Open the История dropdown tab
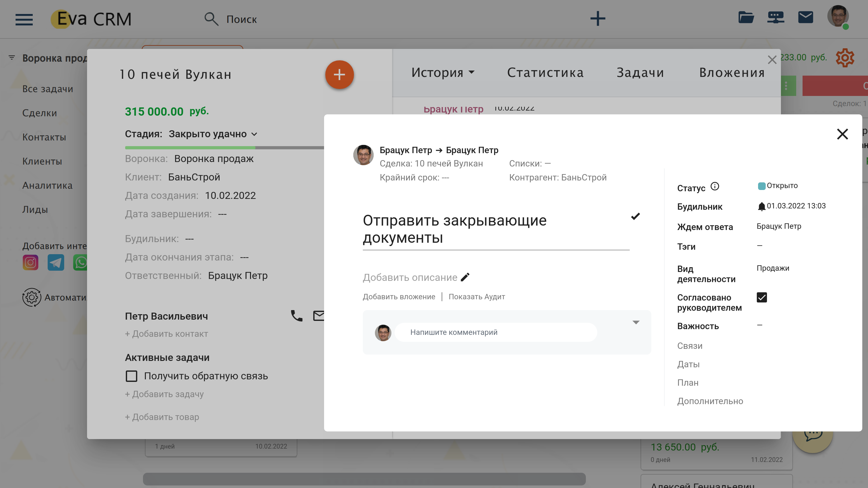 pyautogui.click(x=443, y=72)
